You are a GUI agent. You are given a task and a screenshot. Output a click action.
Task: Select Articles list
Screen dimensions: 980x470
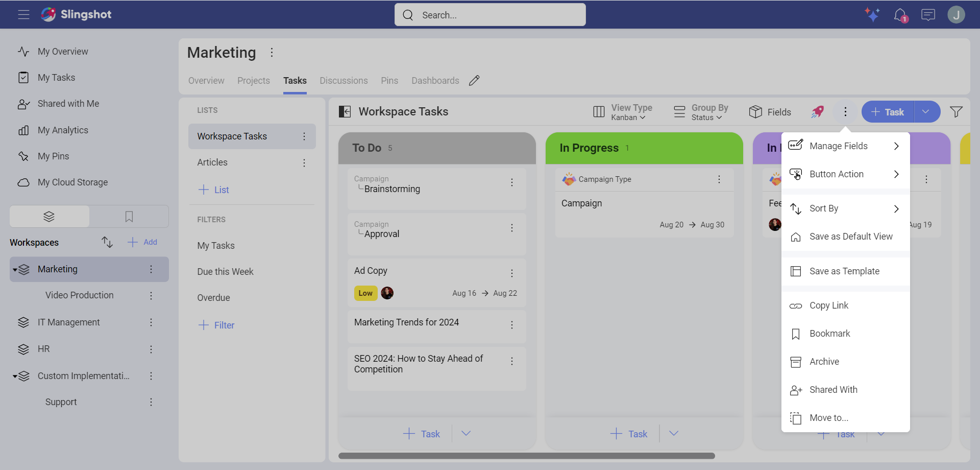212,162
